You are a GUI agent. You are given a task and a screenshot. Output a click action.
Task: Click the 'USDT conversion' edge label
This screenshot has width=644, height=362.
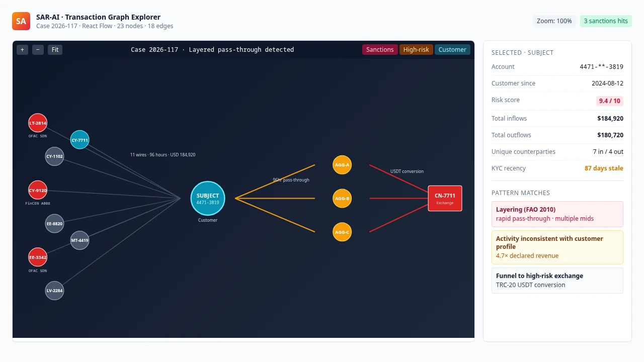(407, 171)
